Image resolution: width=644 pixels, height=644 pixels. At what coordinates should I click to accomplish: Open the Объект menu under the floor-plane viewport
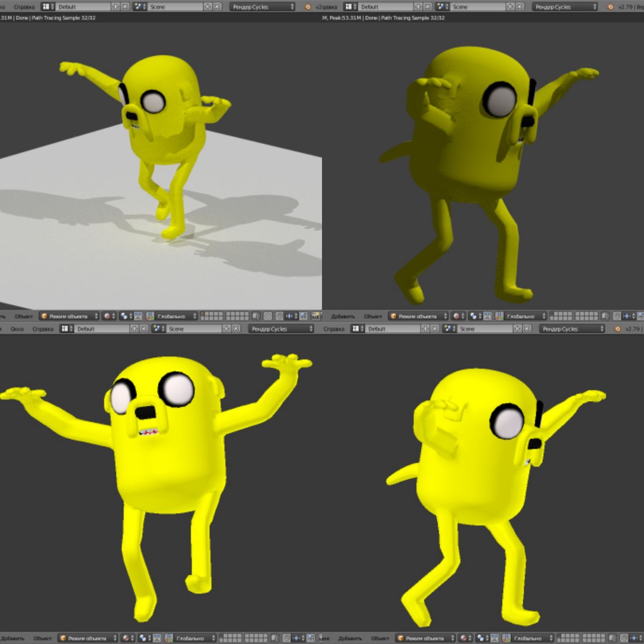point(24,316)
